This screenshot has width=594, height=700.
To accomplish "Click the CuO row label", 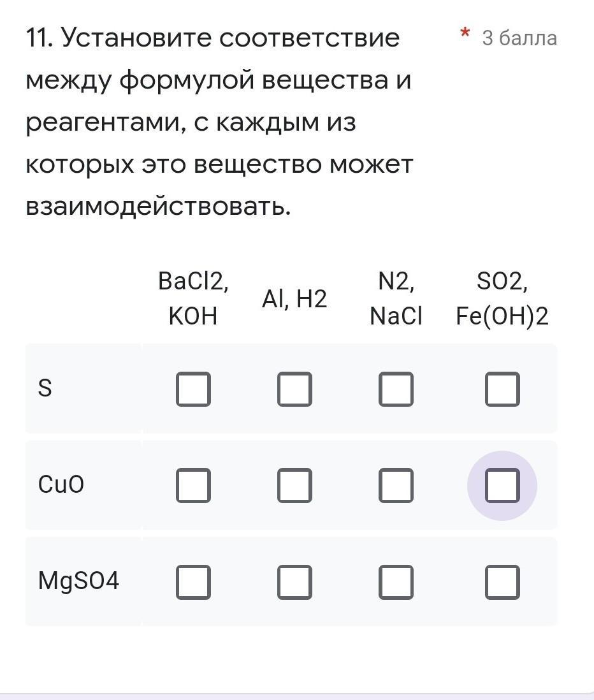I will coord(61,485).
